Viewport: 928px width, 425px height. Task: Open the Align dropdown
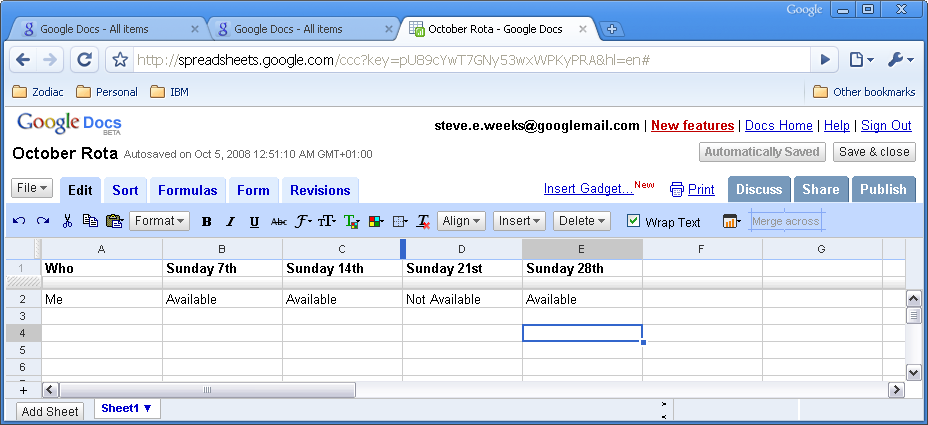point(462,221)
